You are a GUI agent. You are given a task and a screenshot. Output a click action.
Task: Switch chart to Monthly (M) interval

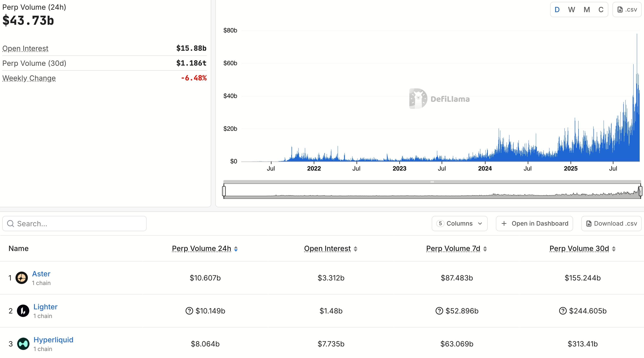point(586,10)
